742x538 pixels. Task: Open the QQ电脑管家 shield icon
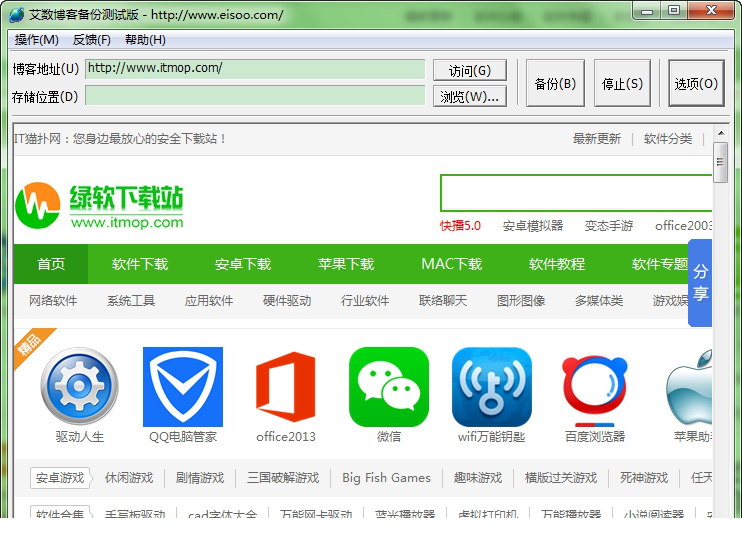183,387
